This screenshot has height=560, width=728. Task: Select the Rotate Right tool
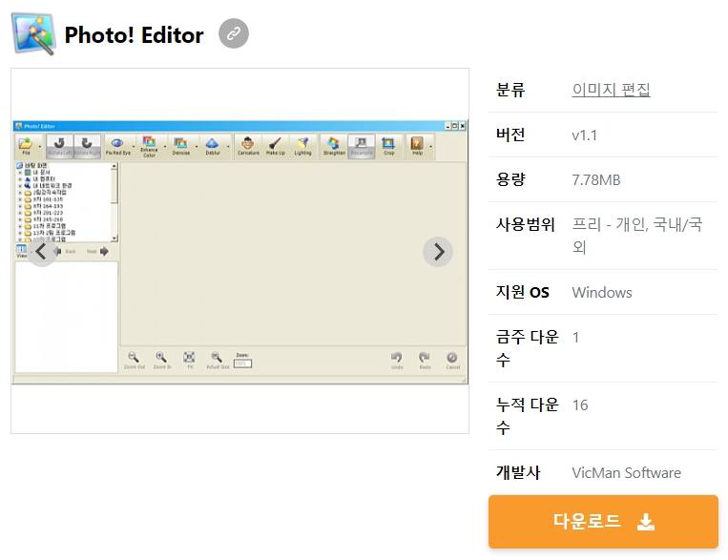[87, 146]
